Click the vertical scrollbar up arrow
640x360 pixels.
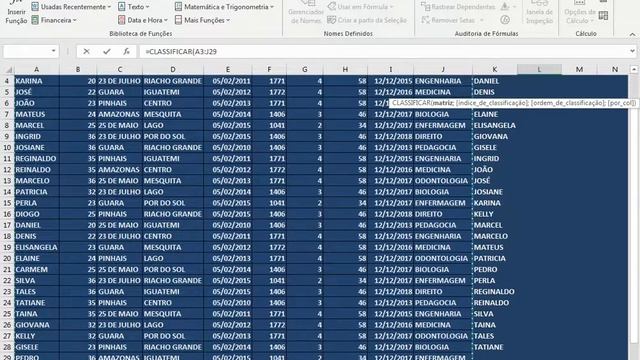[x=634, y=70]
